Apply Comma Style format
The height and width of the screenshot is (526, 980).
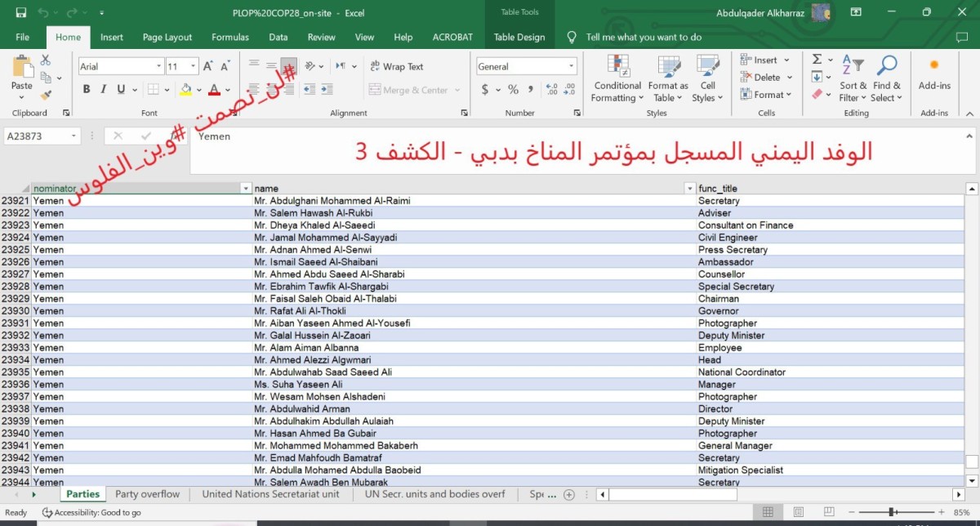coord(530,90)
